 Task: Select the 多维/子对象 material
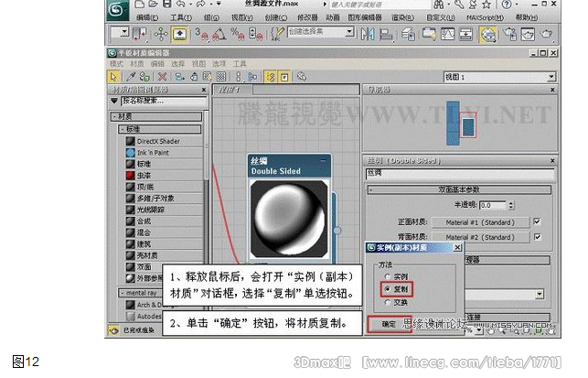(155, 199)
